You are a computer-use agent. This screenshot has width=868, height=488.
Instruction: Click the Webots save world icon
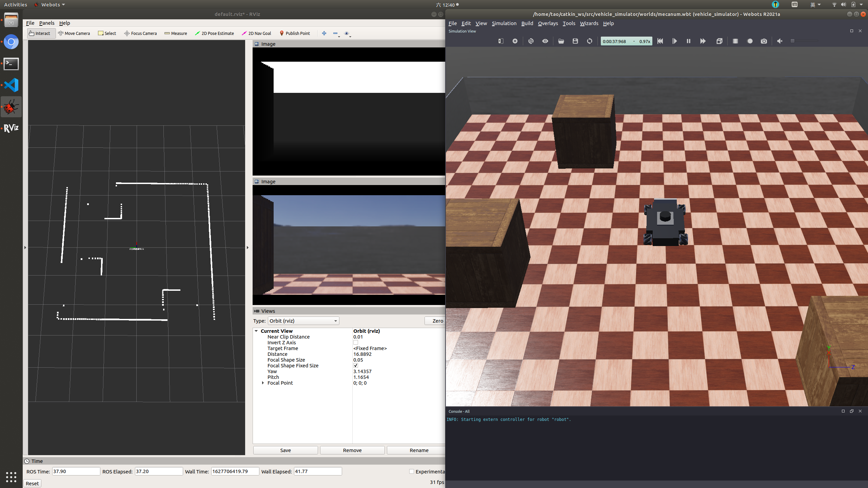coord(575,41)
